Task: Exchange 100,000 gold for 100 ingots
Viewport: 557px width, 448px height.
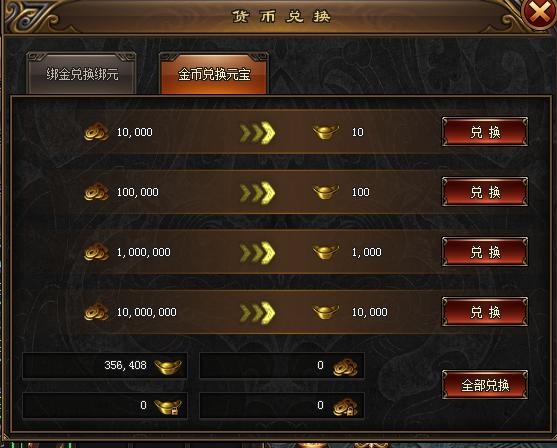Action: click(485, 192)
